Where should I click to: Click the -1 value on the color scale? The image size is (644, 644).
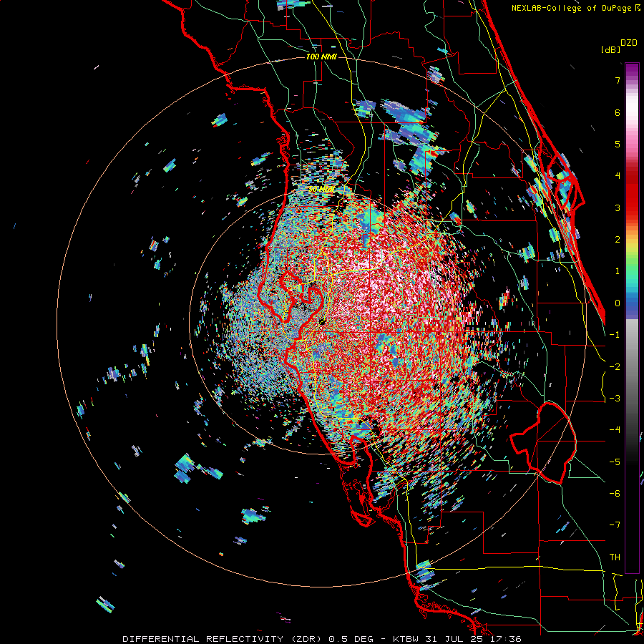coord(615,335)
